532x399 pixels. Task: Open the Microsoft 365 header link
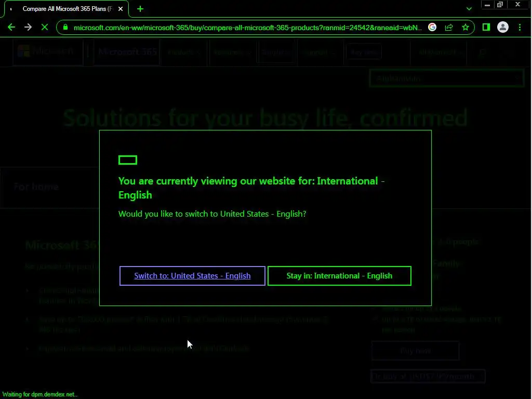point(127,52)
